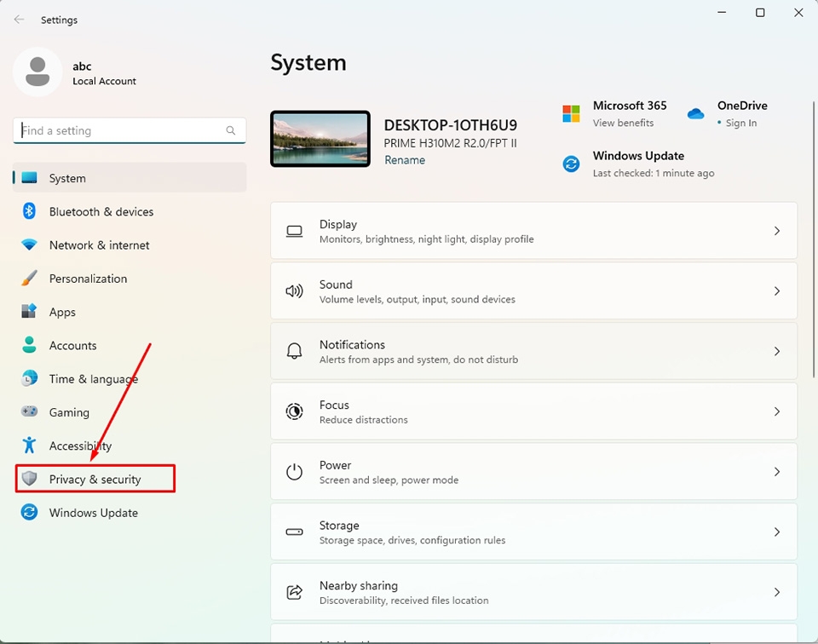The height and width of the screenshot is (644, 818).
Task: Click the Bluetooth & devices icon
Action: pos(29,211)
